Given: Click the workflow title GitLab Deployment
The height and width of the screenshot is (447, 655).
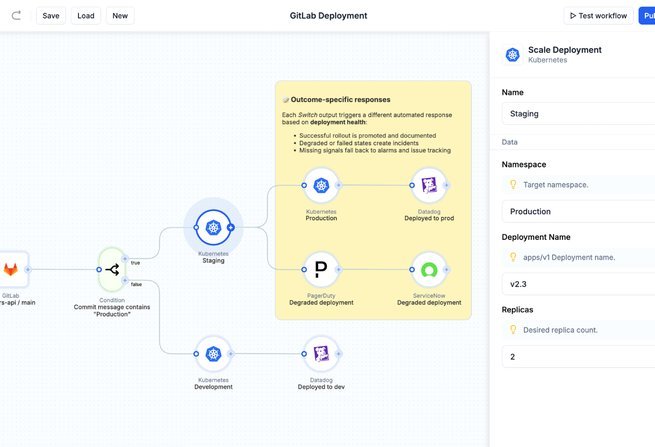Looking at the screenshot, I should click(328, 16).
